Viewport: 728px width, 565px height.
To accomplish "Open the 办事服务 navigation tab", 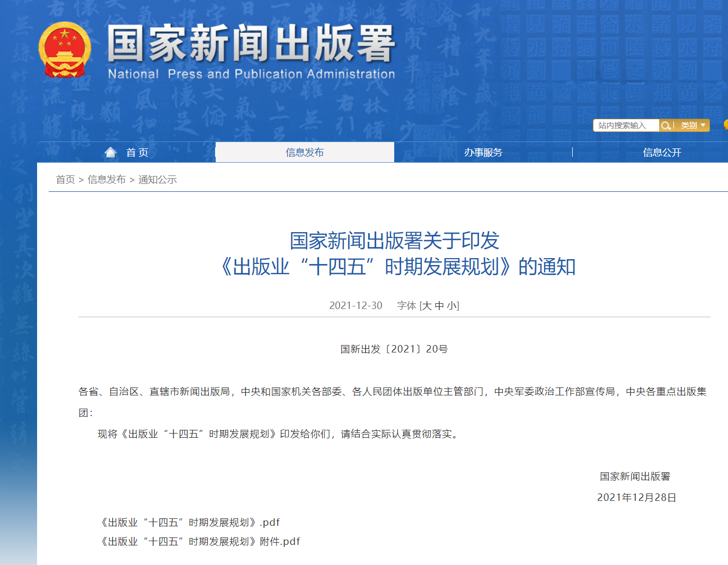I will (483, 153).
